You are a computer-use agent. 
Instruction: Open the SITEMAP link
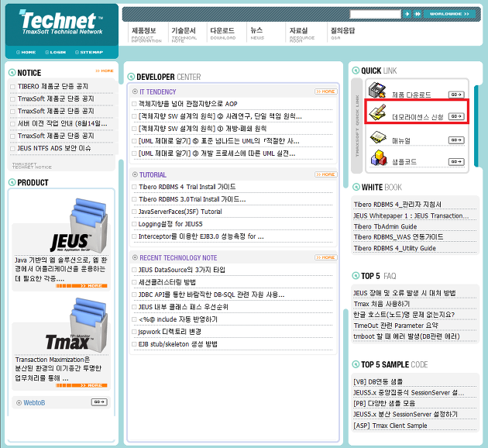(x=89, y=52)
